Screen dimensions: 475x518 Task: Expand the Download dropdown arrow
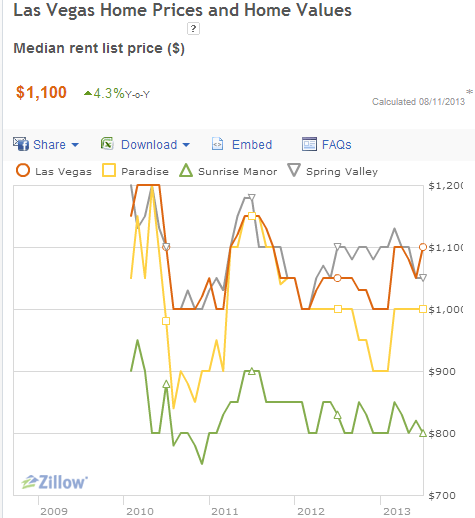pyautogui.click(x=186, y=145)
